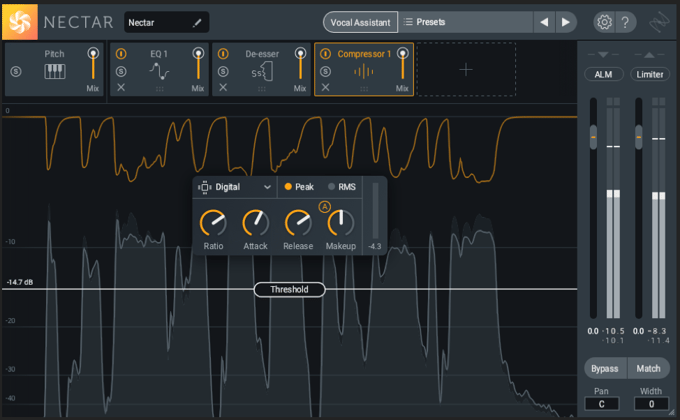The image size is (680, 420).
Task: Click De-esser drag handle dots
Action: (262, 89)
